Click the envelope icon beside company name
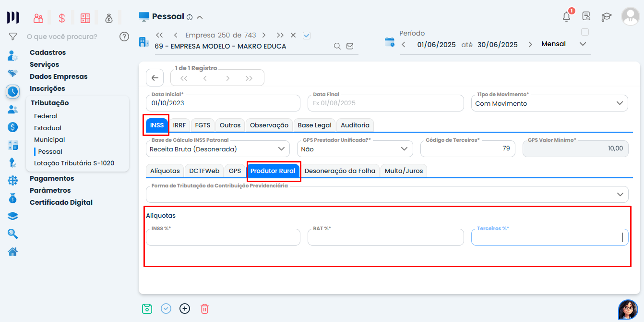Image resolution: width=644 pixels, height=322 pixels. (x=350, y=46)
